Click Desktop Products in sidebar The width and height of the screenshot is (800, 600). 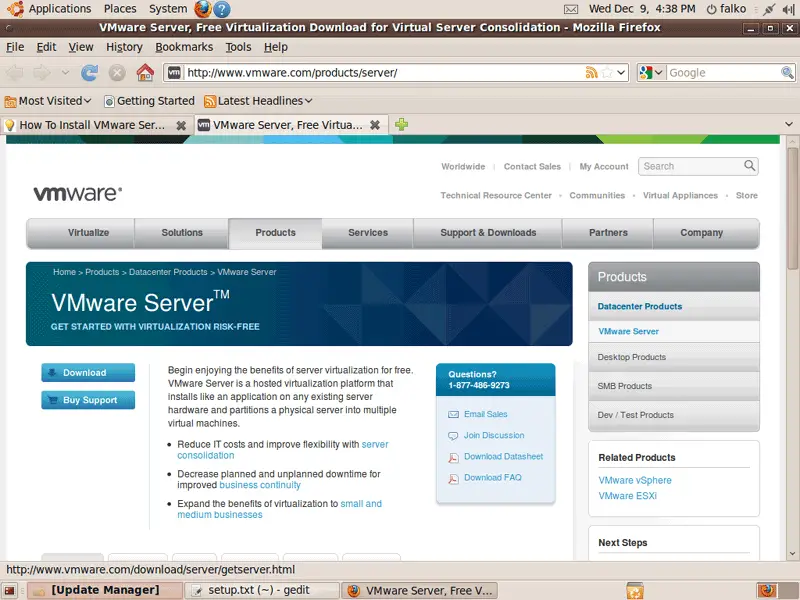pos(673,357)
